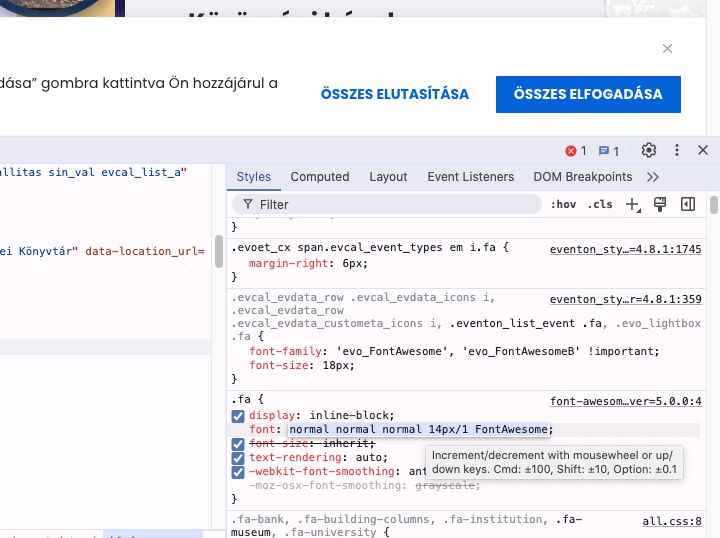720x538 pixels.
Task: Uncheck the text-rendering: auto property
Action: tap(238, 458)
